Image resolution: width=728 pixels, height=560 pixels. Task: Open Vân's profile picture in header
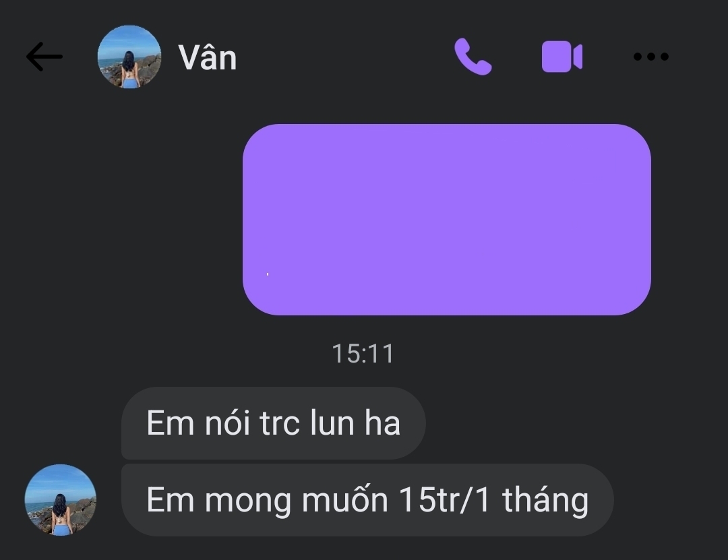coord(129,57)
